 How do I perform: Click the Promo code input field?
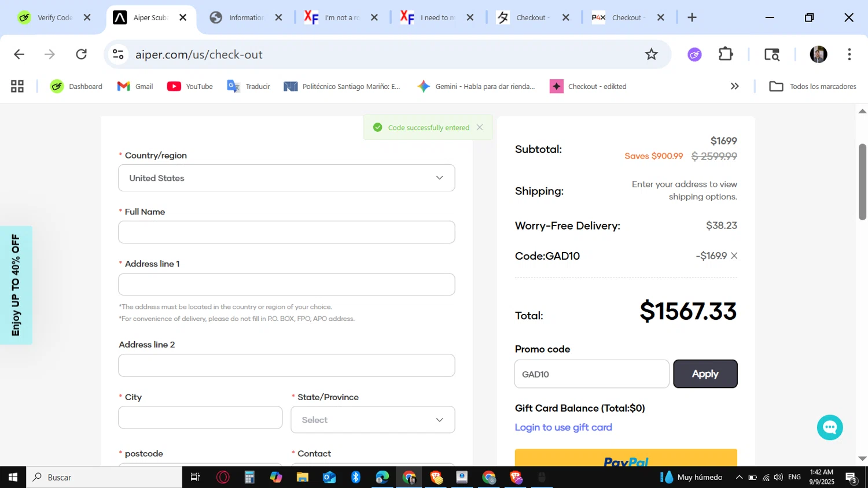[x=591, y=374]
